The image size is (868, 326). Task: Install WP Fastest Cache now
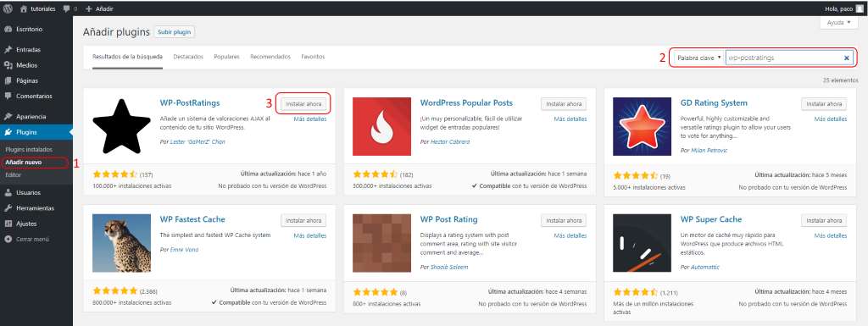click(x=303, y=220)
